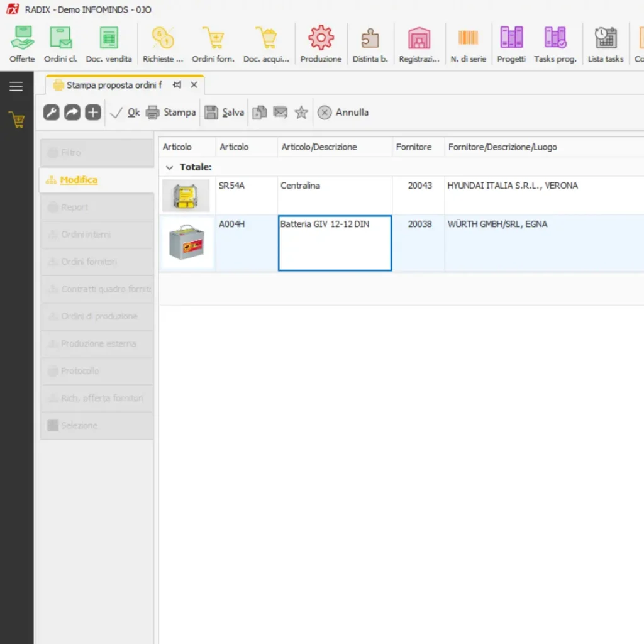Viewport: 644px width, 644px height.
Task: Select the Centralina description cell
Action: click(335, 196)
